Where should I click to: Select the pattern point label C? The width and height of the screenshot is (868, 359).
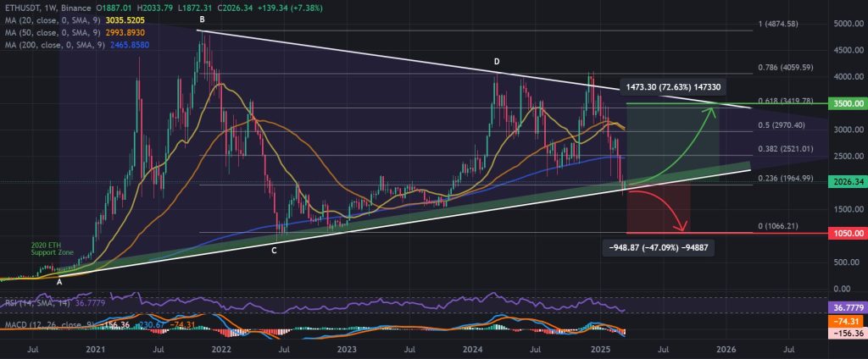[x=274, y=251]
